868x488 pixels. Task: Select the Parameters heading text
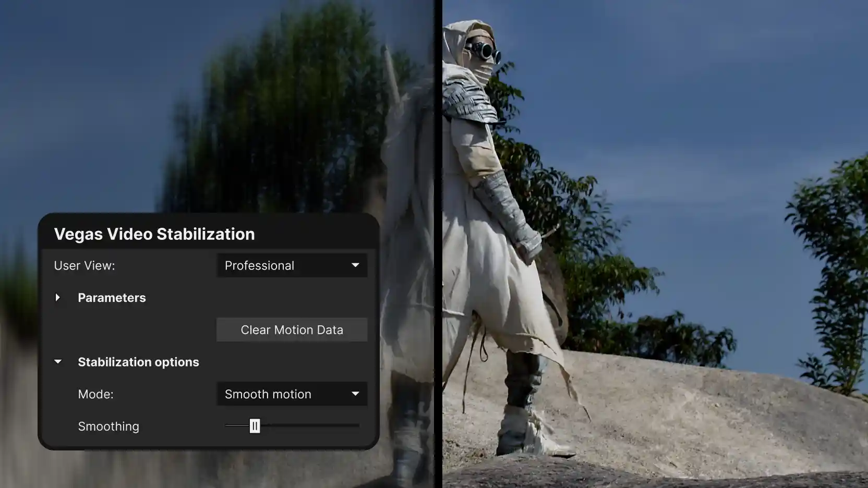[x=112, y=298]
